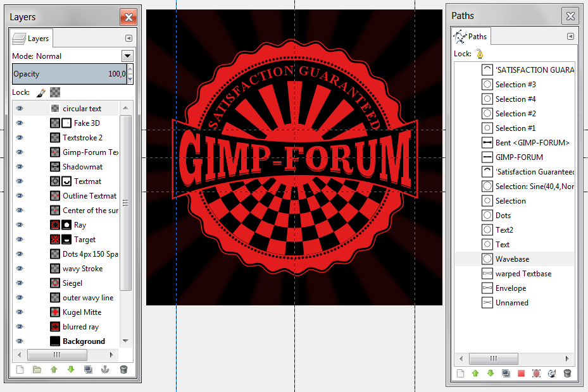This screenshot has width=588, height=392.
Task: Stroke the path with paint icon
Action: [552, 373]
